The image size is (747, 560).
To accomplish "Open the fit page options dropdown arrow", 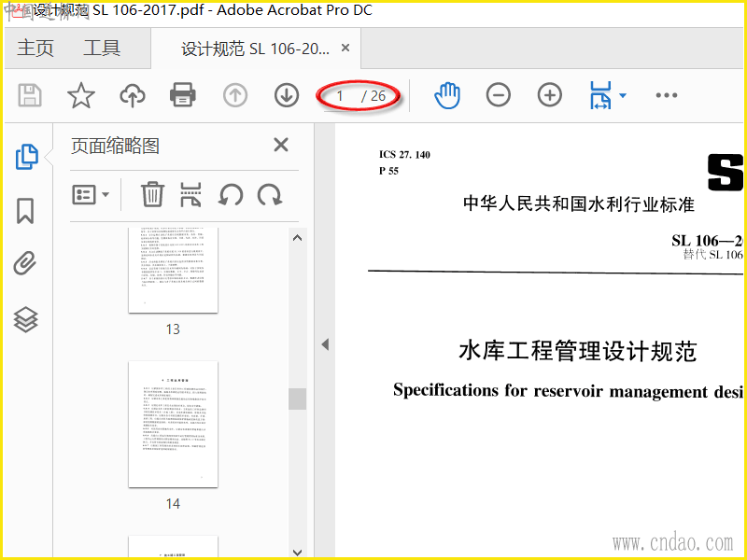I will pos(623,96).
